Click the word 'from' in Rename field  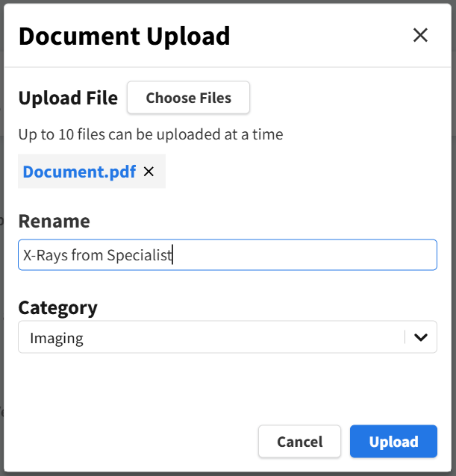[x=87, y=255]
